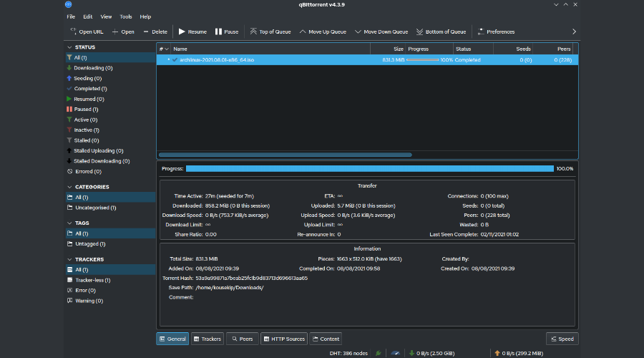This screenshot has width=644, height=358.
Task: Pause the selected torrent
Action: pyautogui.click(x=227, y=32)
